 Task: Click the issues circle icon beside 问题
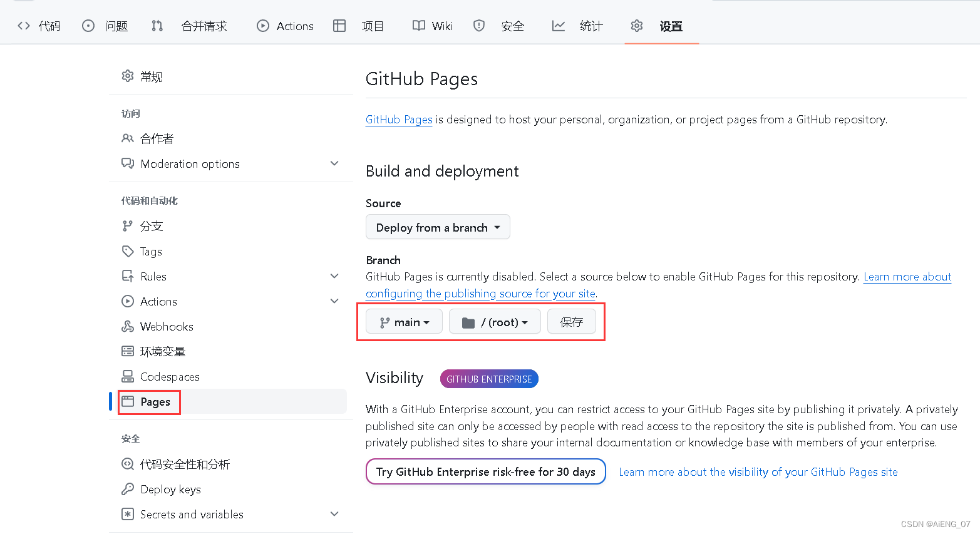88,26
